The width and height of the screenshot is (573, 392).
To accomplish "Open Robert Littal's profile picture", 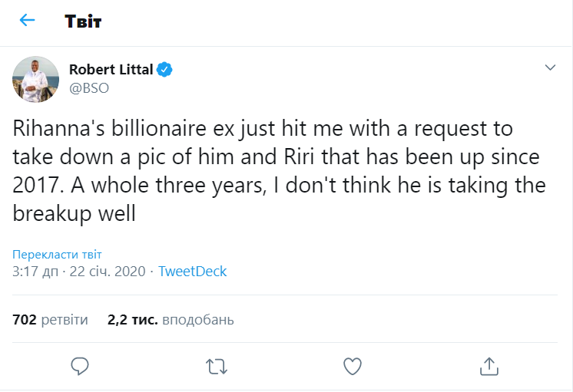I will coord(36,78).
